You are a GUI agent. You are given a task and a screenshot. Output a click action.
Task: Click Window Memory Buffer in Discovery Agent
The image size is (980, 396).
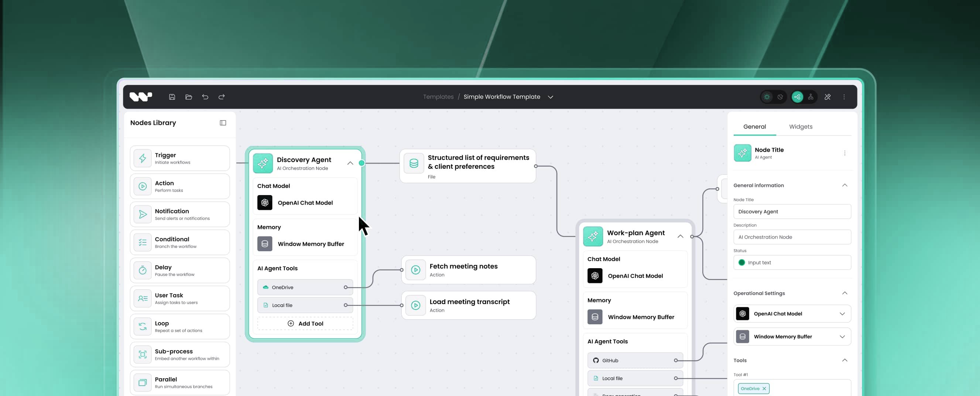(x=305, y=244)
